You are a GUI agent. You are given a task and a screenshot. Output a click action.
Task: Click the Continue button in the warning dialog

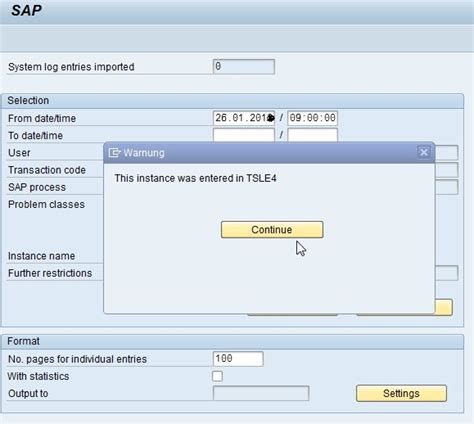[272, 229]
